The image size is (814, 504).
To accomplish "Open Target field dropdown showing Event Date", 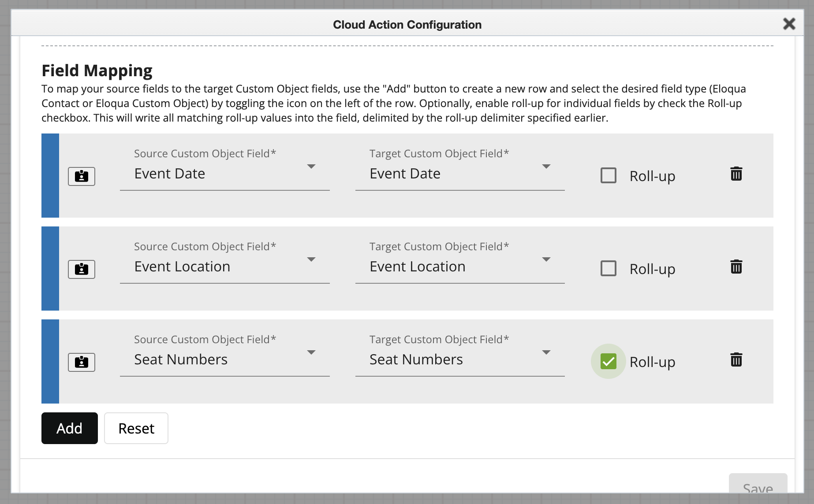I will pyautogui.click(x=460, y=174).
